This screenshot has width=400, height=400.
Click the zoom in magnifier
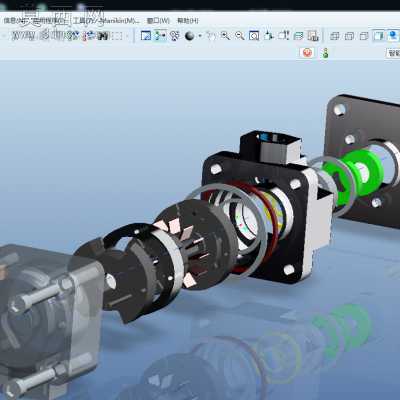pyautogui.click(x=225, y=36)
